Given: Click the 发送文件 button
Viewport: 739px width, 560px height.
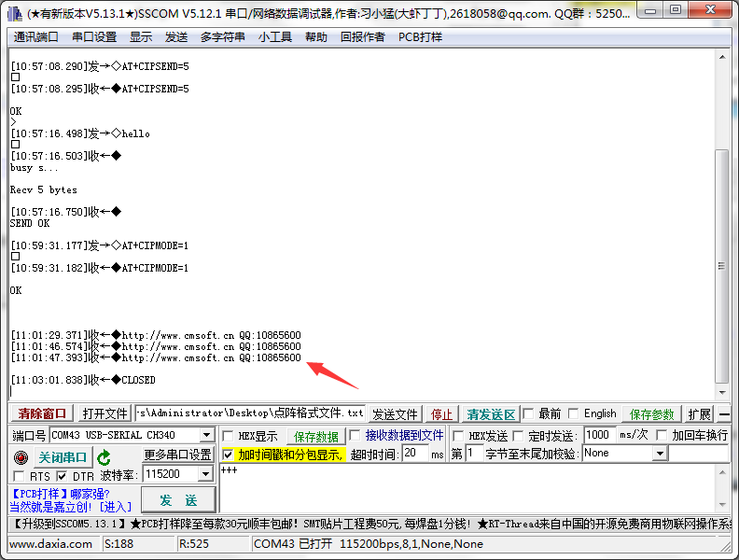Looking at the screenshot, I should point(395,414).
